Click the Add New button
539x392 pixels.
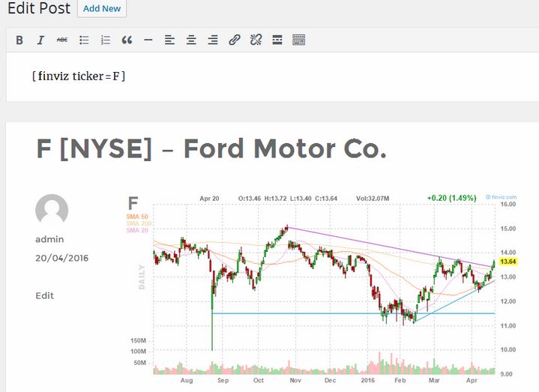102,8
